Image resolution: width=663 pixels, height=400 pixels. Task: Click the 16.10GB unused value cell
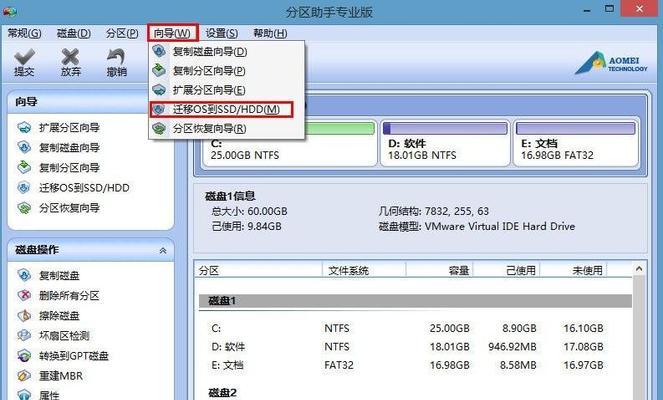pos(583,328)
